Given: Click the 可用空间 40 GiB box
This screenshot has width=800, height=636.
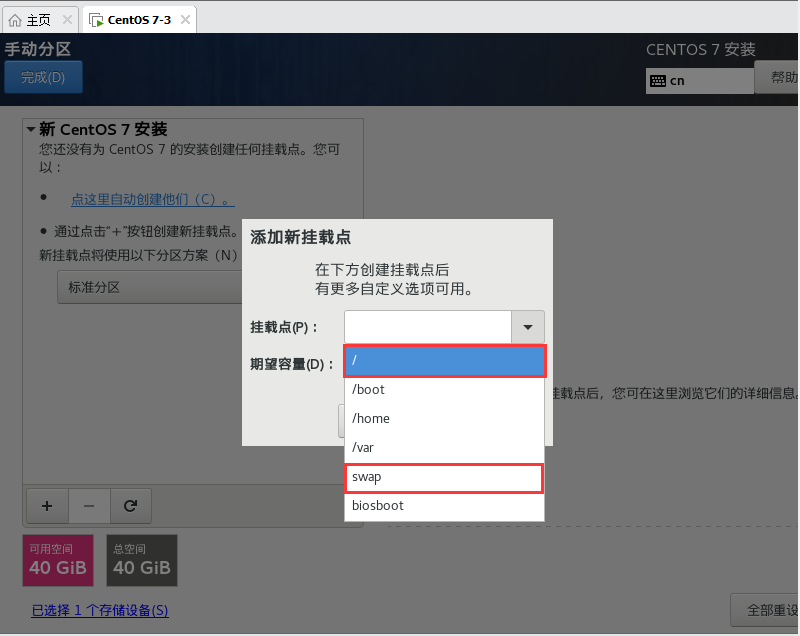Looking at the screenshot, I should [x=58, y=560].
